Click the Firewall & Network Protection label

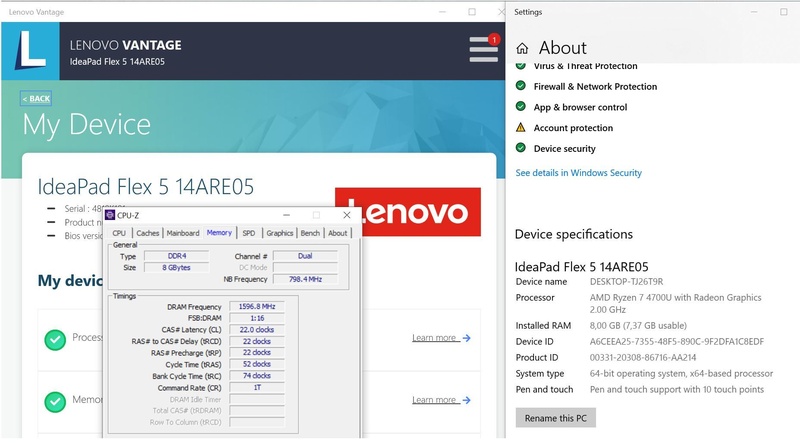pyautogui.click(x=595, y=86)
